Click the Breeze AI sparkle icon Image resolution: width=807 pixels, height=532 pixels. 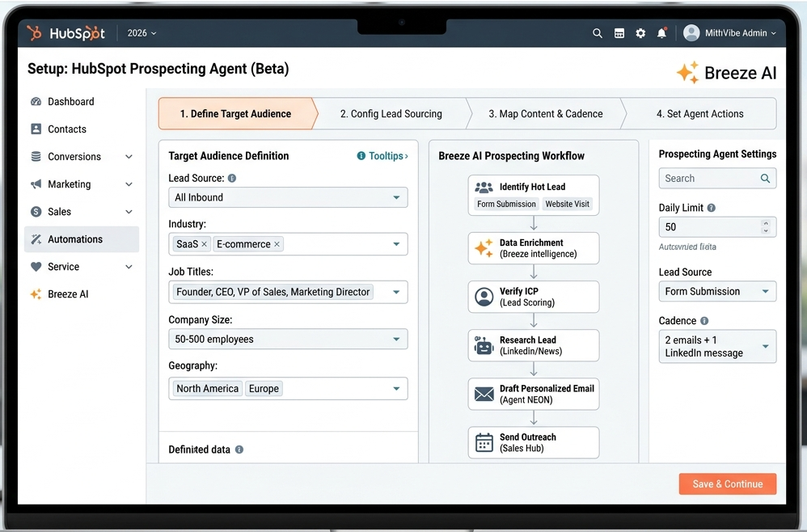pos(688,73)
